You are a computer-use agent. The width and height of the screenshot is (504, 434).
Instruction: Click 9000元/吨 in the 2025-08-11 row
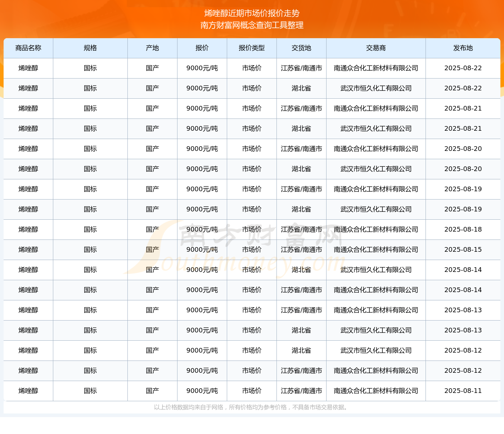[x=202, y=391]
